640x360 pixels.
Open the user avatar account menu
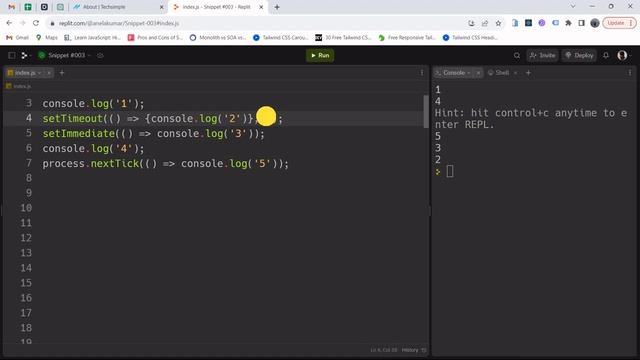[622, 56]
